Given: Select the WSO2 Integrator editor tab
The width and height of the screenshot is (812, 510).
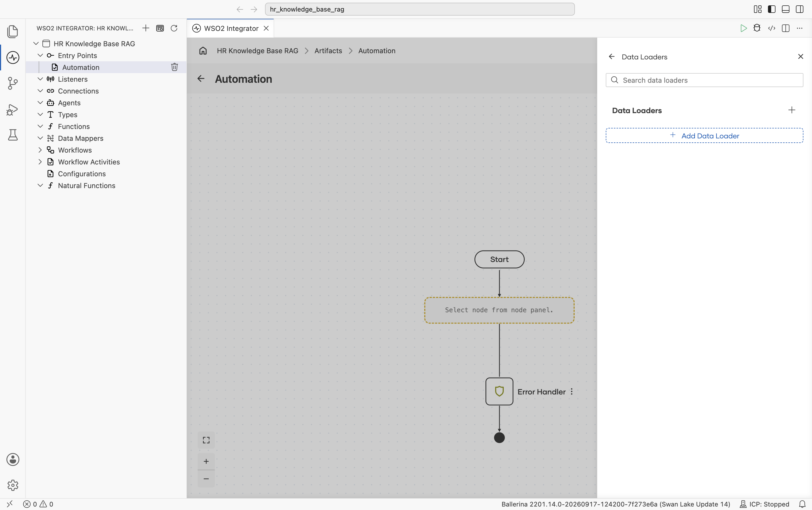Looking at the screenshot, I should click(x=231, y=28).
